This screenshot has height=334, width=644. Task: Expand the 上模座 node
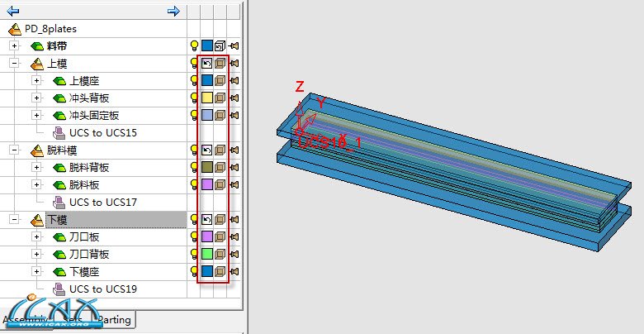tap(37, 81)
